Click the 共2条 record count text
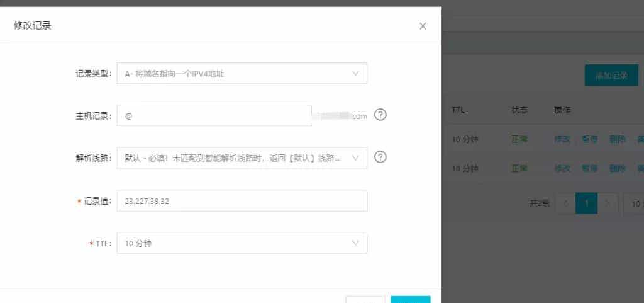Screen dimensions: 644x303 539,203
